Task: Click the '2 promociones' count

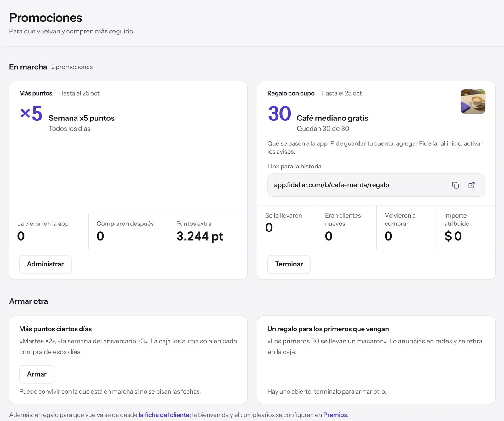Action: 72,67
